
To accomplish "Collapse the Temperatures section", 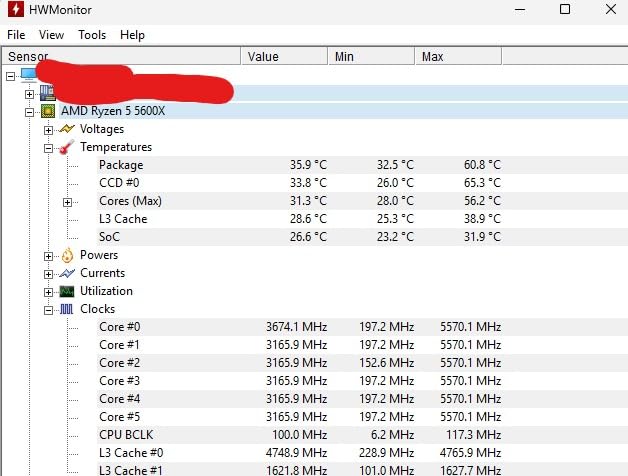I will (48, 148).
